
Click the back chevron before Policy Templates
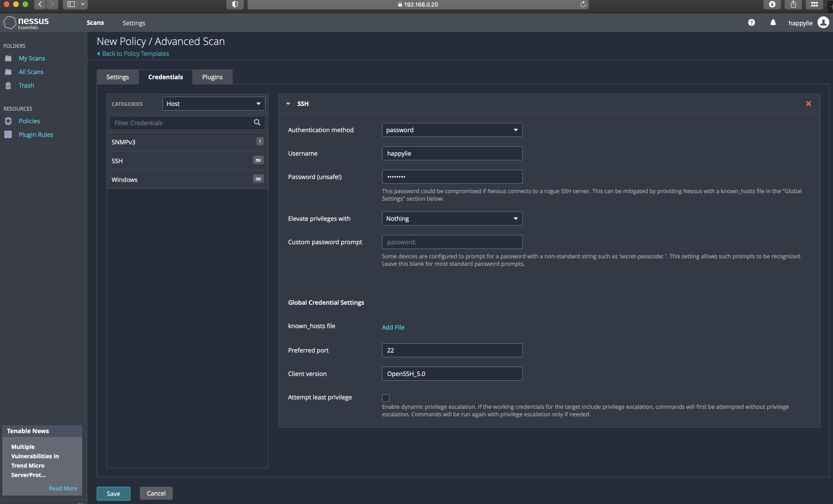pos(99,53)
